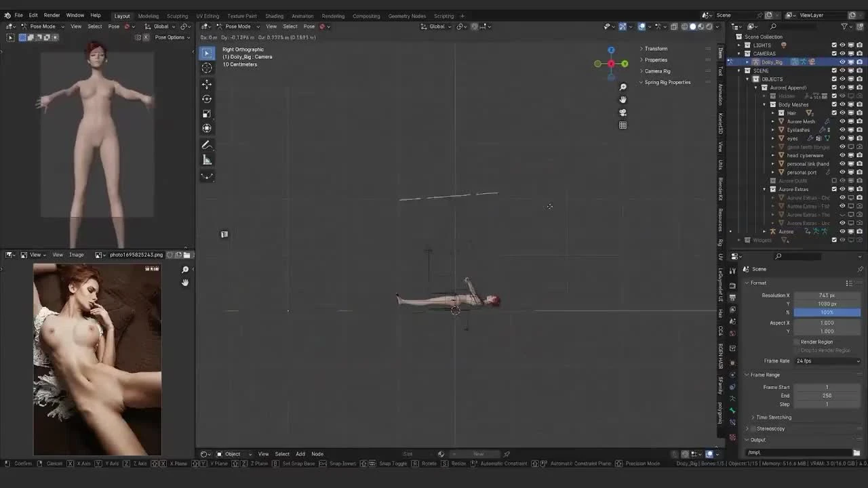Switch viewport to Rendered shading
The height and width of the screenshot is (488, 868).
(x=709, y=26)
